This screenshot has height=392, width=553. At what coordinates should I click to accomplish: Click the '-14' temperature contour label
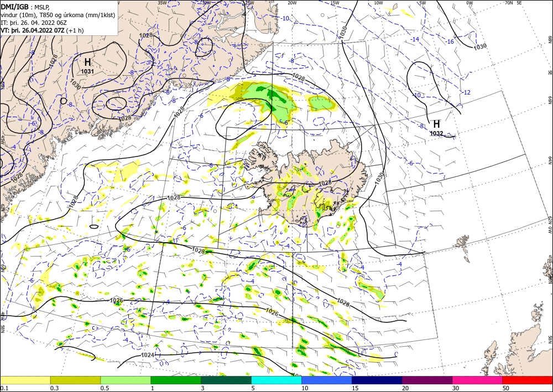point(415,39)
